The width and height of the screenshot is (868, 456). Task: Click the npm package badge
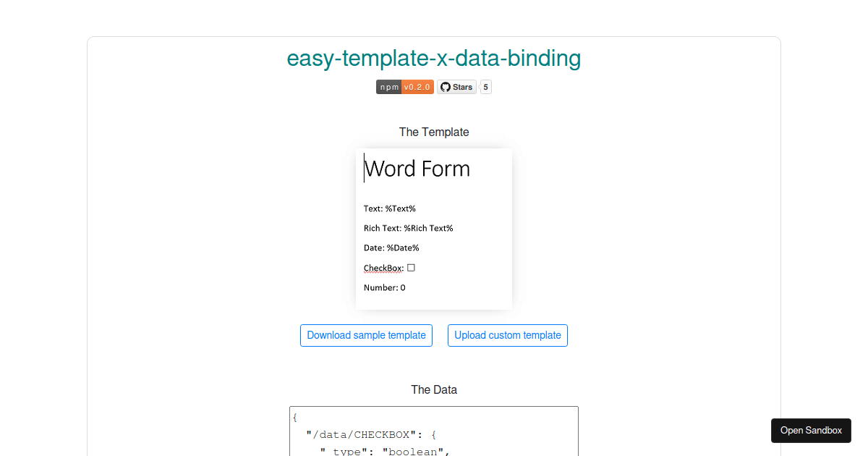[404, 87]
